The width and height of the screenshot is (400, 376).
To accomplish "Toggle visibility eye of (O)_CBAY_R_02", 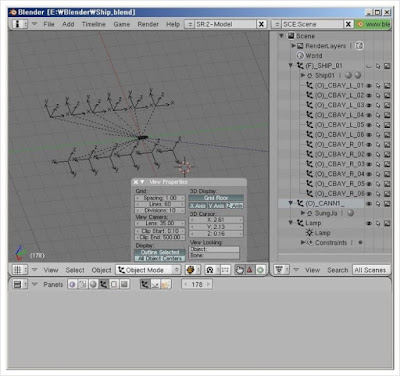I will click(369, 154).
